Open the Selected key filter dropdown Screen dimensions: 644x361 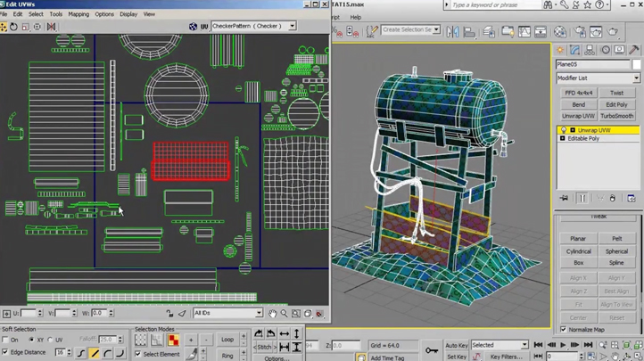click(500, 345)
